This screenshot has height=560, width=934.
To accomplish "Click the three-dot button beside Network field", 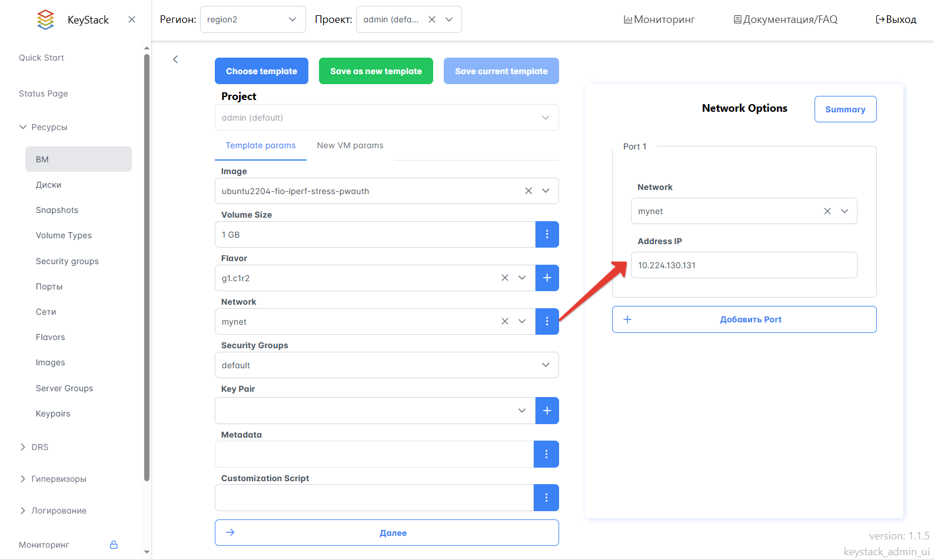I will point(547,321).
